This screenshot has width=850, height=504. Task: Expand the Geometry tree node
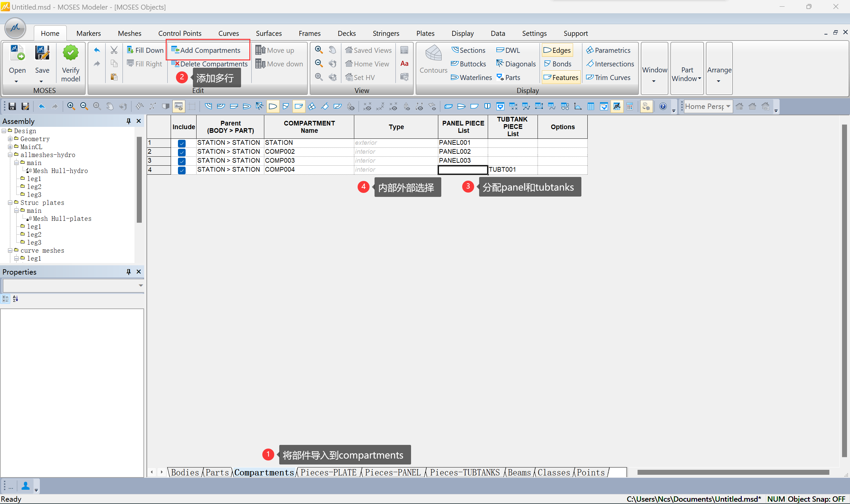click(x=10, y=138)
